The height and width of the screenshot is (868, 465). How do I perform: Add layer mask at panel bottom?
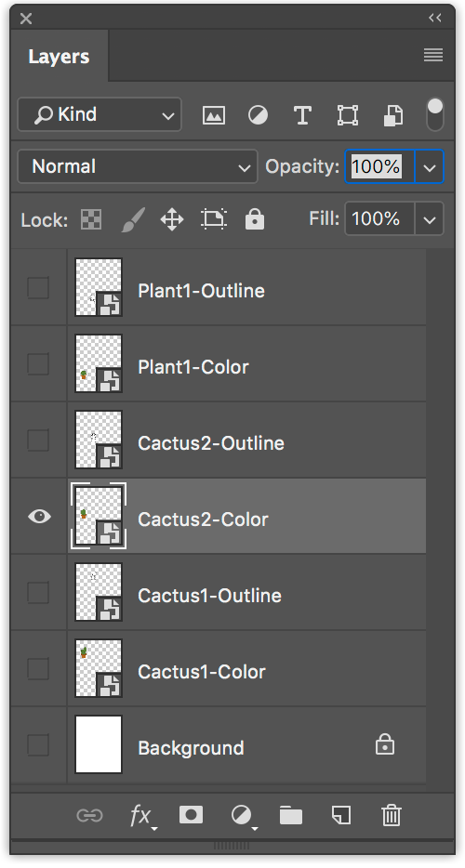[x=192, y=815]
